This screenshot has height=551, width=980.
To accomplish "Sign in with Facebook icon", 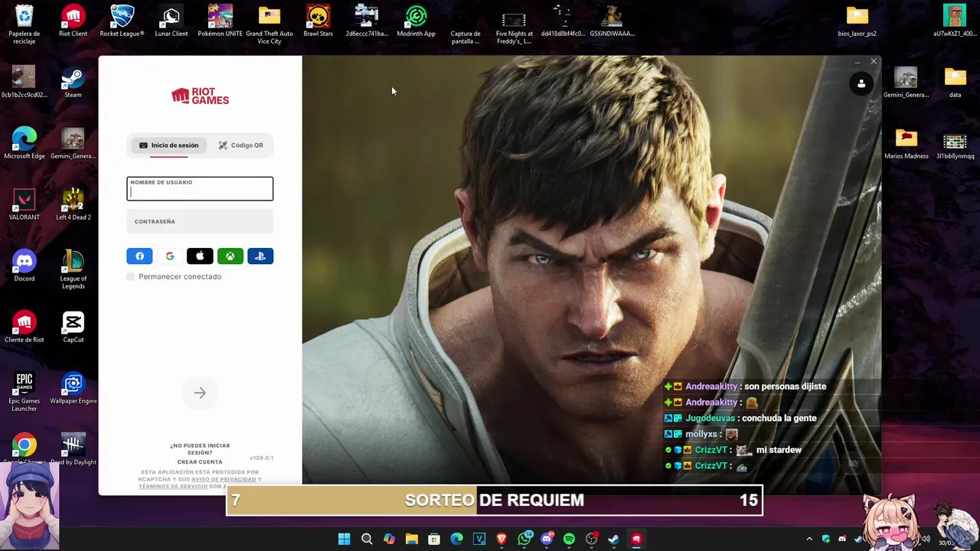I will click(139, 256).
